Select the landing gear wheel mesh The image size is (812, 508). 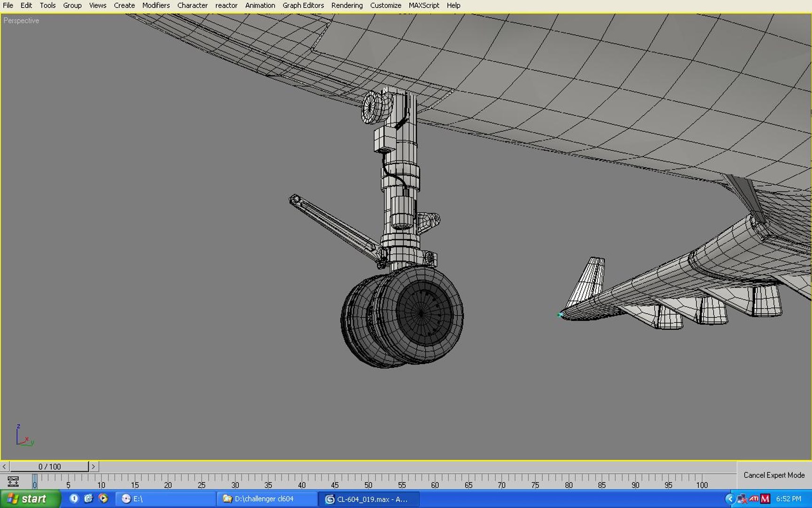tap(403, 316)
